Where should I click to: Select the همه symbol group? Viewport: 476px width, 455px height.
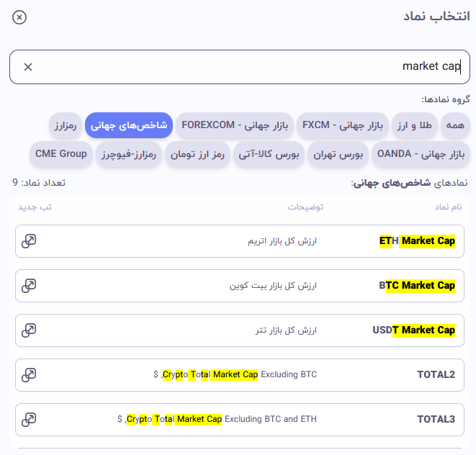pos(455,125)
